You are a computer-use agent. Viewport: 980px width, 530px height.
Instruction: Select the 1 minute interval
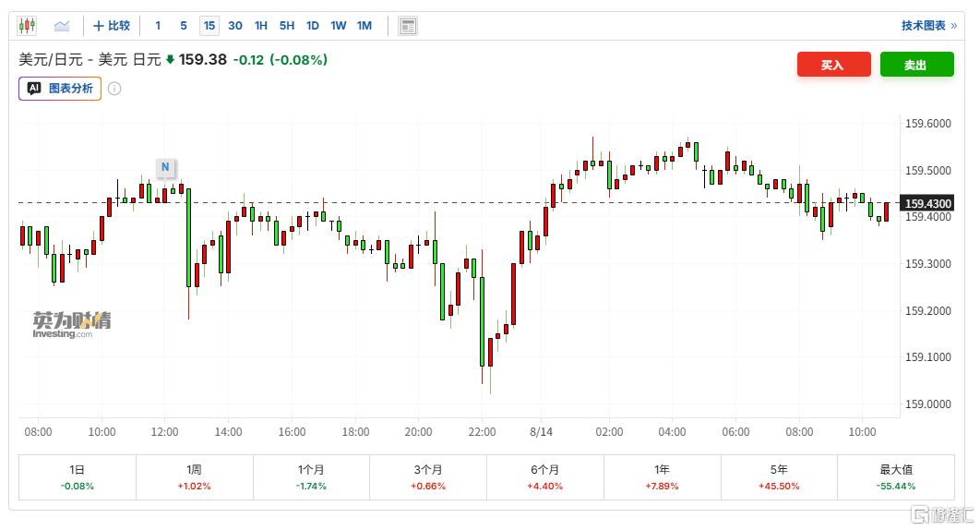[x=158, y=26]
